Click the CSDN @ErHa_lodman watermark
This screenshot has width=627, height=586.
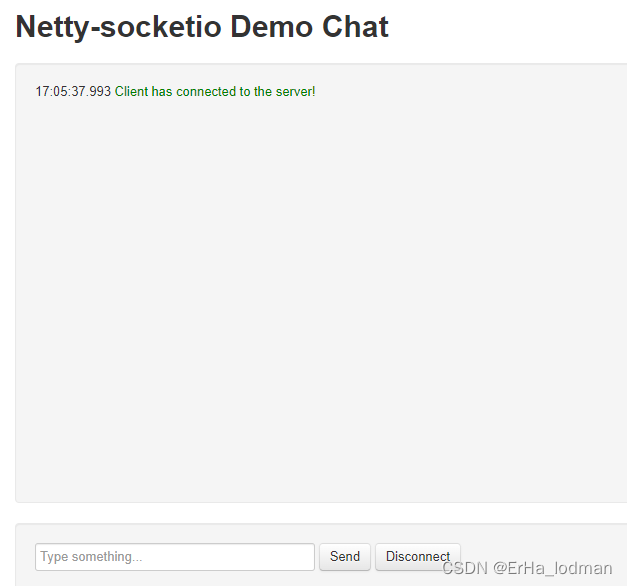point(527,568)
